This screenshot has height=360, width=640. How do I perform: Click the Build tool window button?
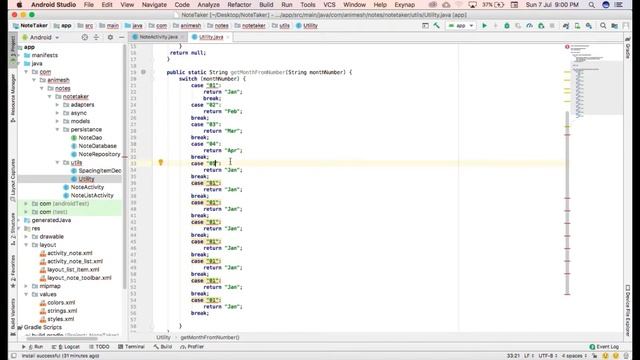click(162, 347)
